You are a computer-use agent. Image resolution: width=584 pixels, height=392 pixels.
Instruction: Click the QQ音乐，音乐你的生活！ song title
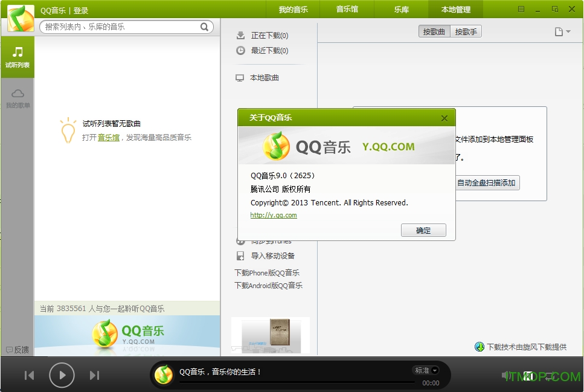pos(220,371)
